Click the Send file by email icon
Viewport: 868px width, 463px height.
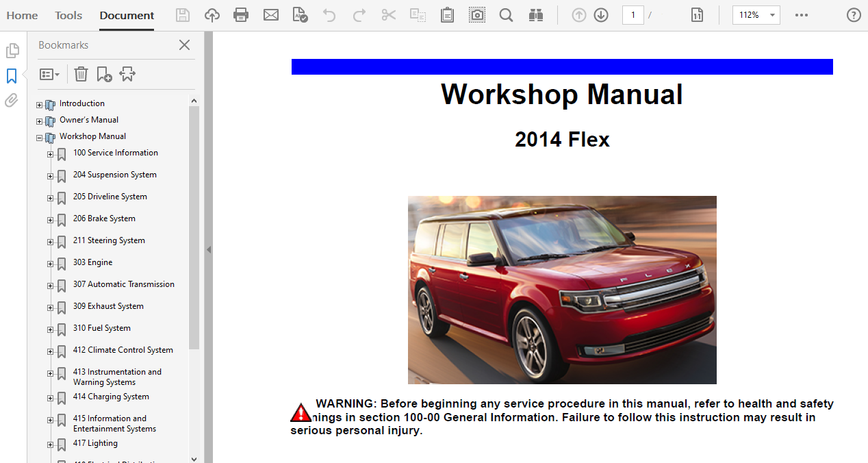[271, 15]
